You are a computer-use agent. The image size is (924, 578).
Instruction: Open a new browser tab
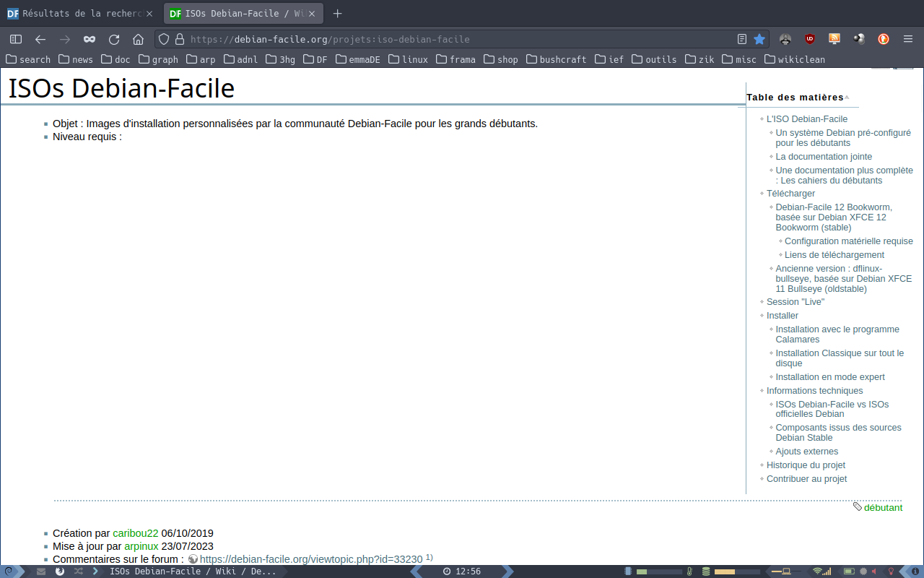point(337,13)
